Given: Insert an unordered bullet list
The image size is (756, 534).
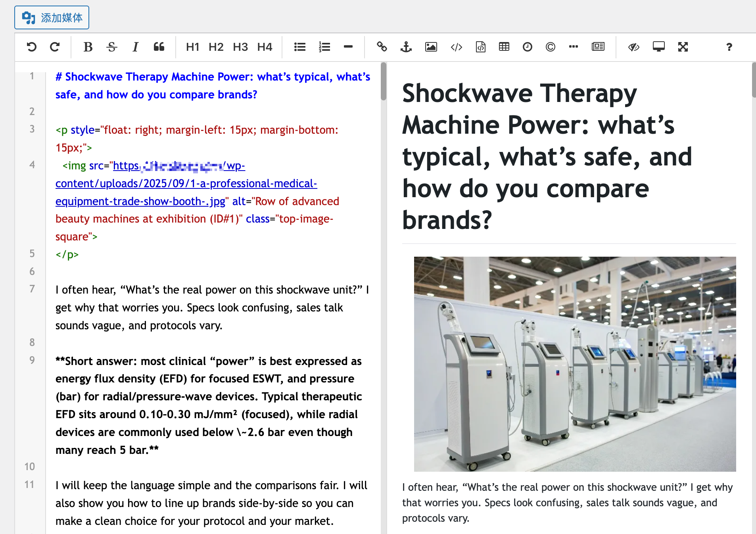Looking at the screenshot, I should (300, 47).
